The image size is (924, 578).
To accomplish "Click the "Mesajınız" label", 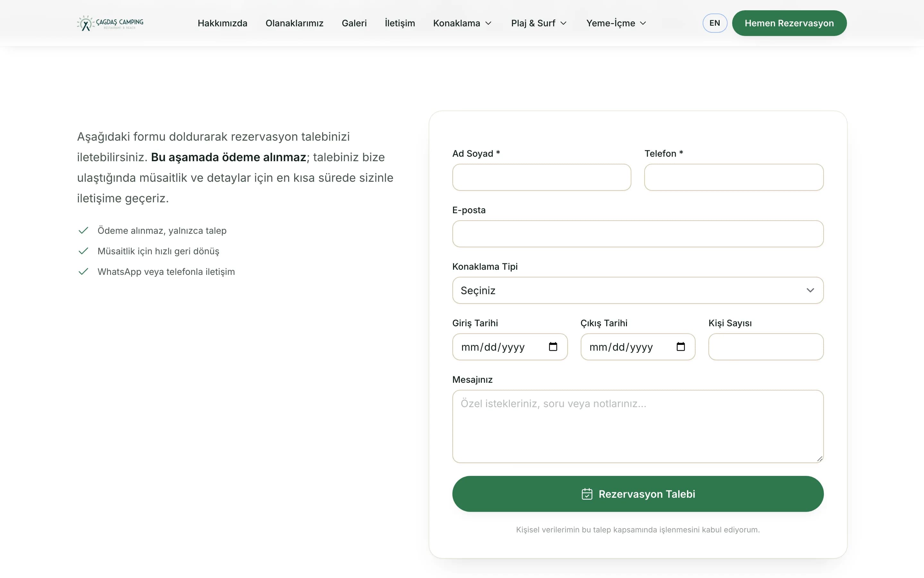I will [472, 380].
